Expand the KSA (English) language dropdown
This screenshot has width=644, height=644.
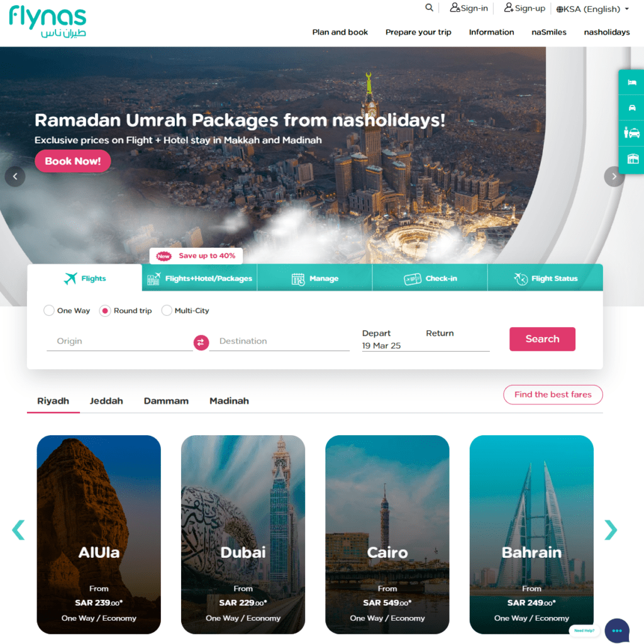click(592, 9)
